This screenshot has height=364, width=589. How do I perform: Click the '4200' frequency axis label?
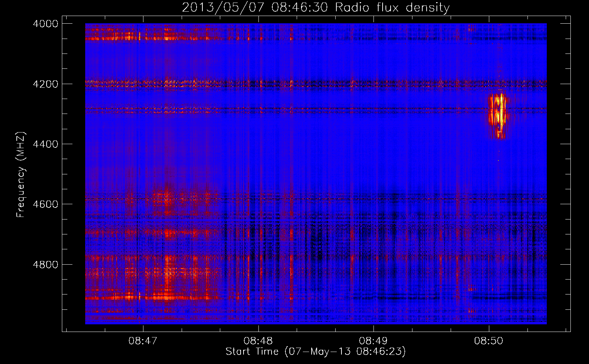(46, 84)
